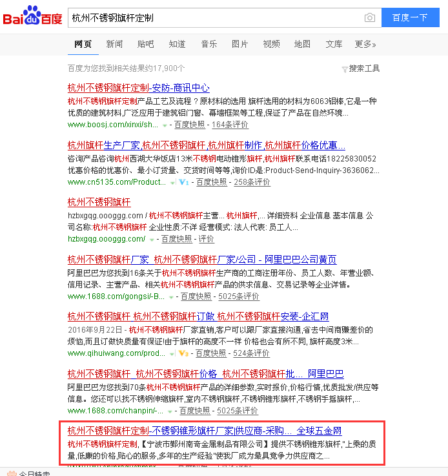Open 阿里巴巴公司黄页 result link

202,260
